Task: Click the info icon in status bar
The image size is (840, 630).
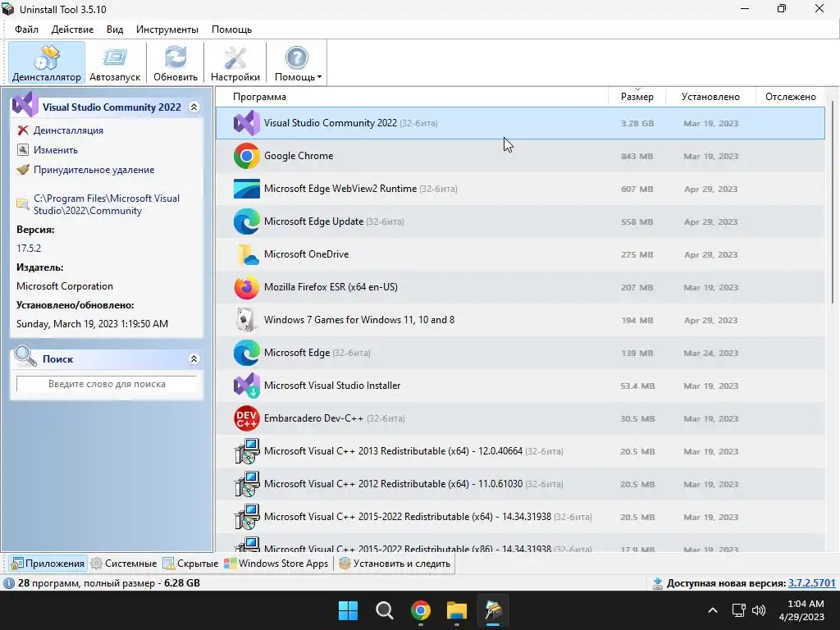Action: point(9,583)
